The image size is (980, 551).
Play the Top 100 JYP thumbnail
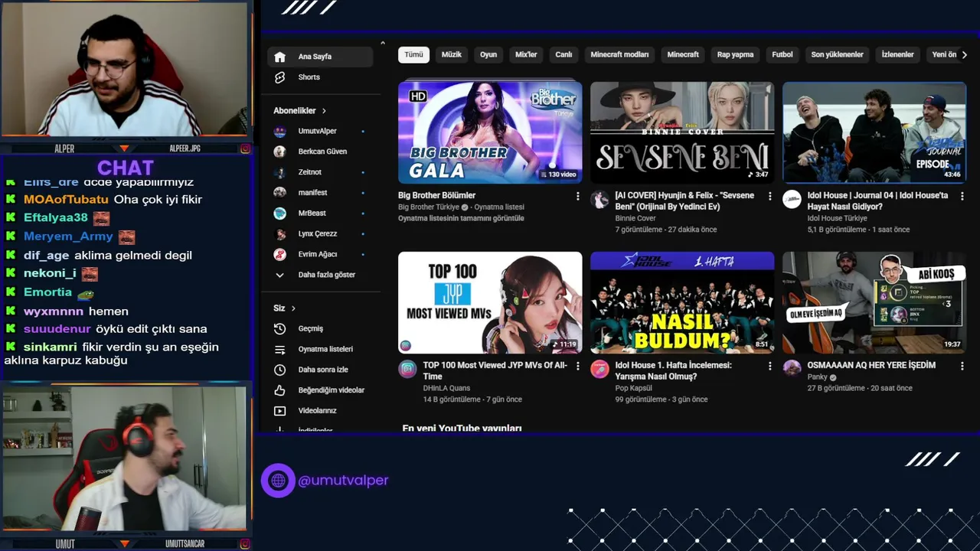pos(490,302)
